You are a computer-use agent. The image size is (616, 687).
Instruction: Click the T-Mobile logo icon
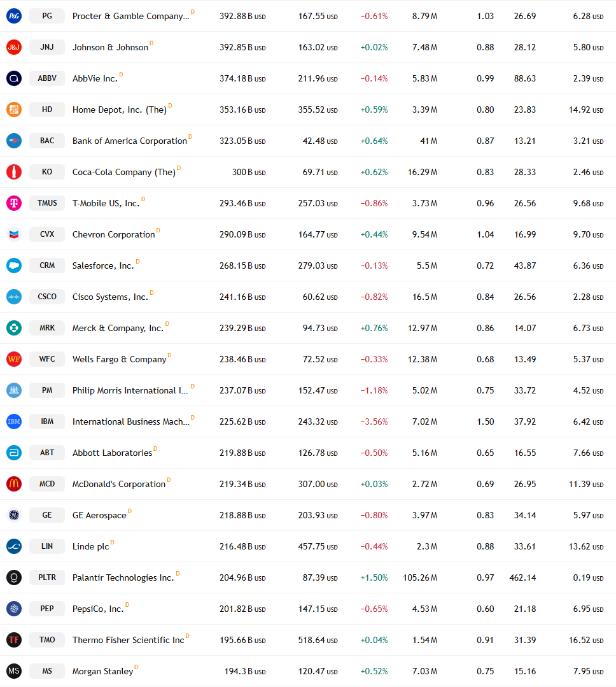14,203
